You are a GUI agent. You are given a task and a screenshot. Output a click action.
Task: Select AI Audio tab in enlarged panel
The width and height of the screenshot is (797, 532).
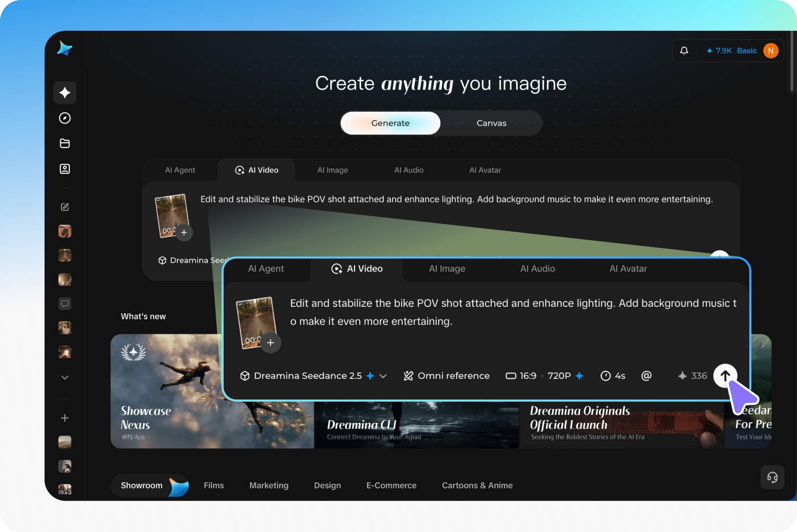click(538, 269)
